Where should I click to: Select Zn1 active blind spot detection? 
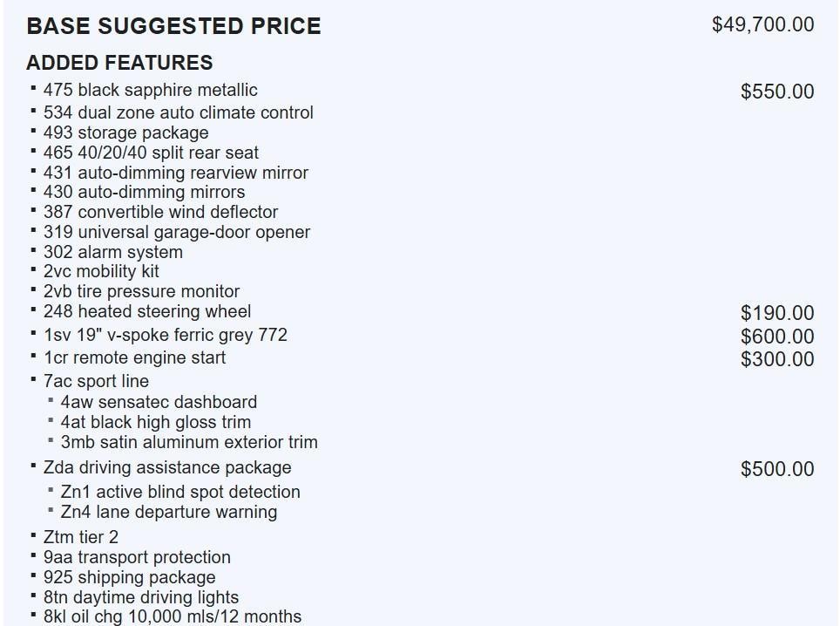tap(180, 492)
